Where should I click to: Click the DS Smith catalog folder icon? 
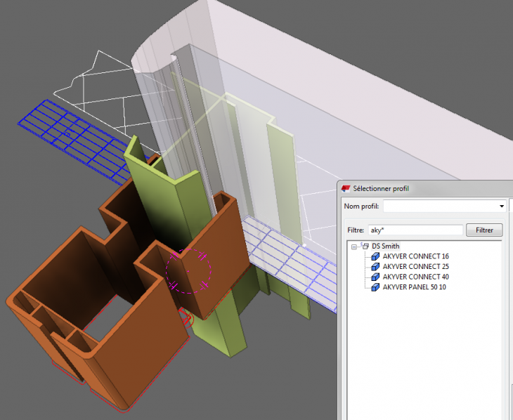point(365,246)
